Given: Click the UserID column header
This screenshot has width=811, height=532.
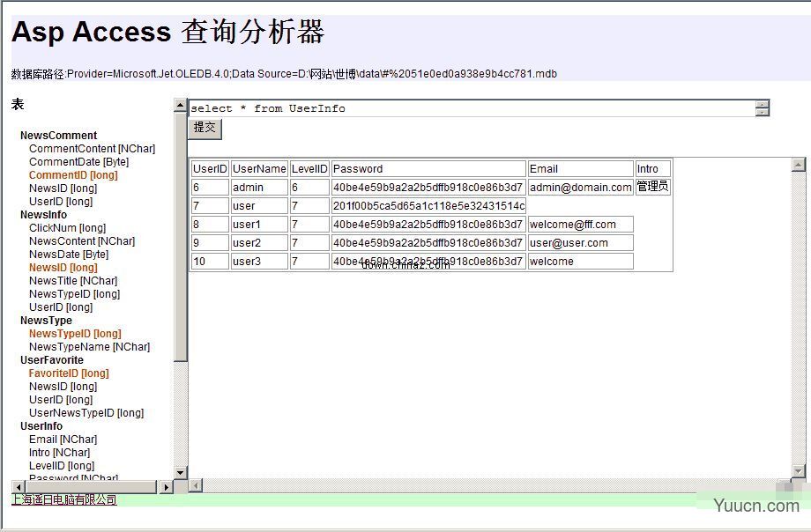Looking at the screenshot, I should (210, 169).
